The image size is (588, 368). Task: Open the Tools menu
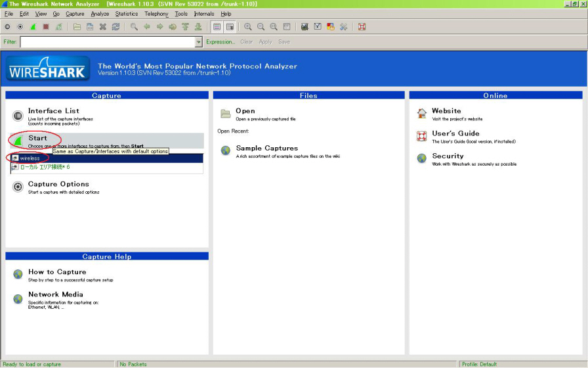pos(181,14)
